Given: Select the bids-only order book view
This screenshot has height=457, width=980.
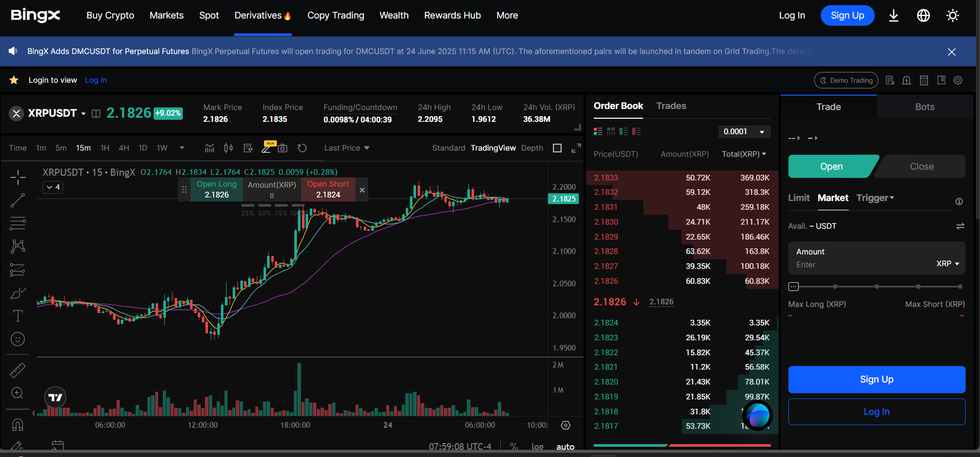Looking at the screenshot, I should pos(624,132).
